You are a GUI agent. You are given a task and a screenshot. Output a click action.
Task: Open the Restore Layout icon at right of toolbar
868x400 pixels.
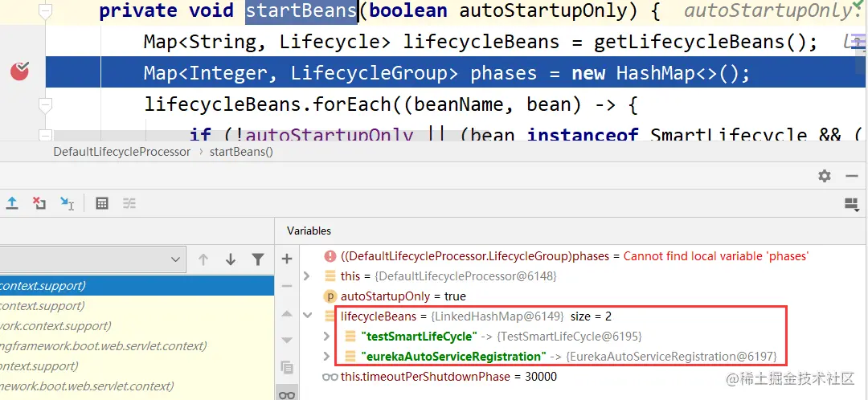point(851,205)
